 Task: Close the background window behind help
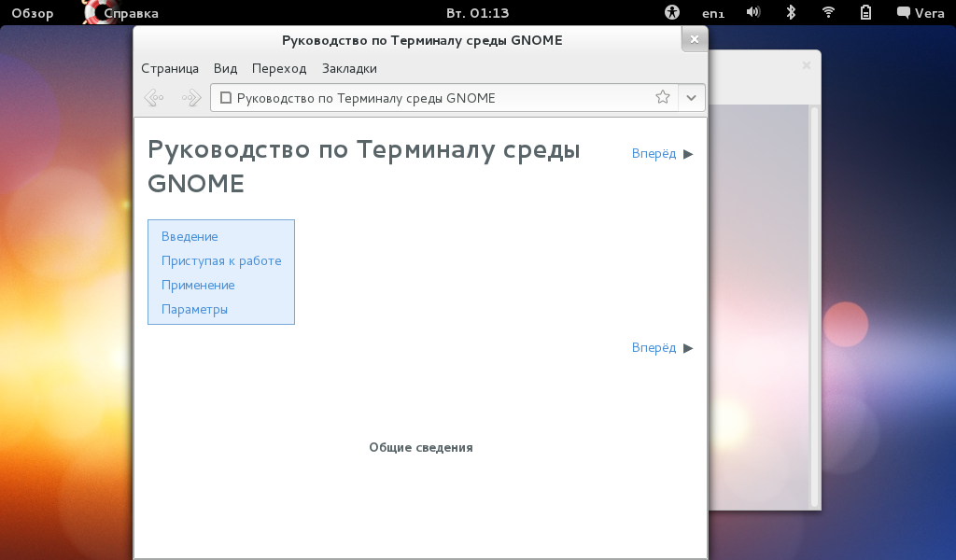pos(806,65)
